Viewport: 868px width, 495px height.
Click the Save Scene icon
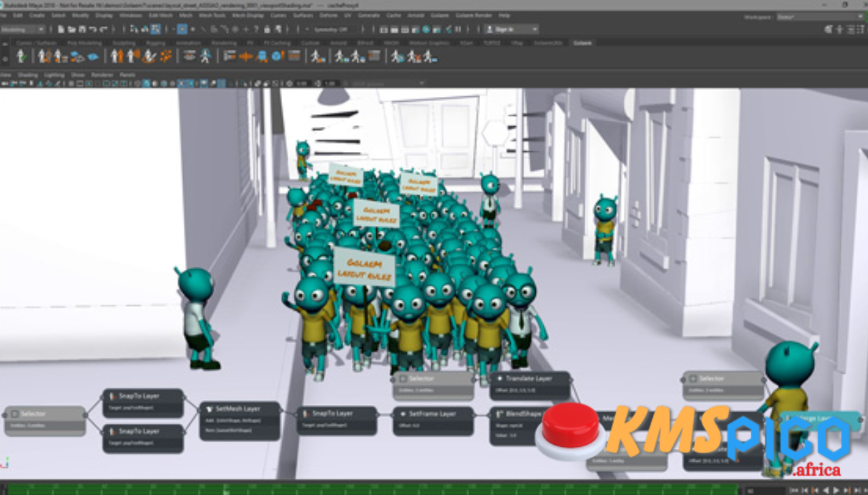[x=82, y=29]
